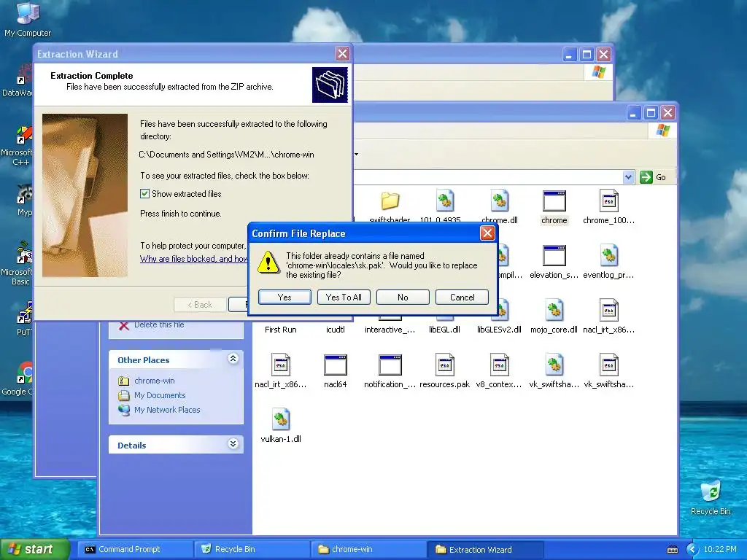747x560 pixels.
Task: Close the Extraction Wizard window
Action: 342,54
